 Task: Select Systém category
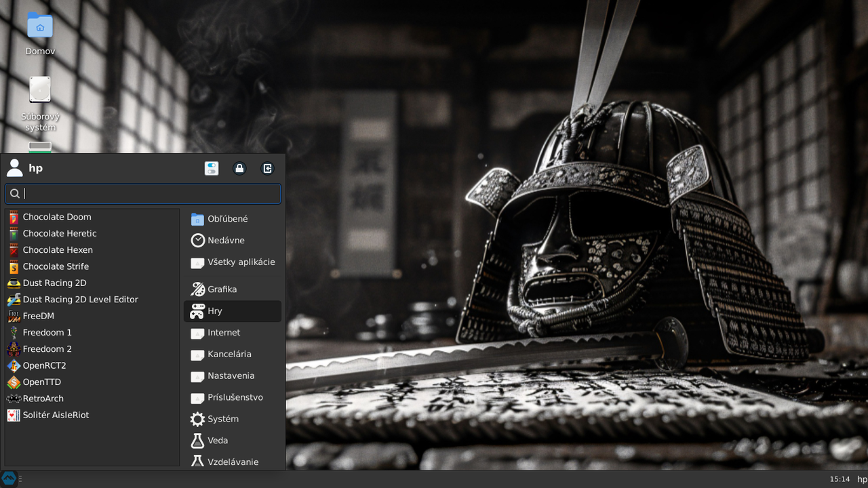pyautogui.click(x=233, y=419)
